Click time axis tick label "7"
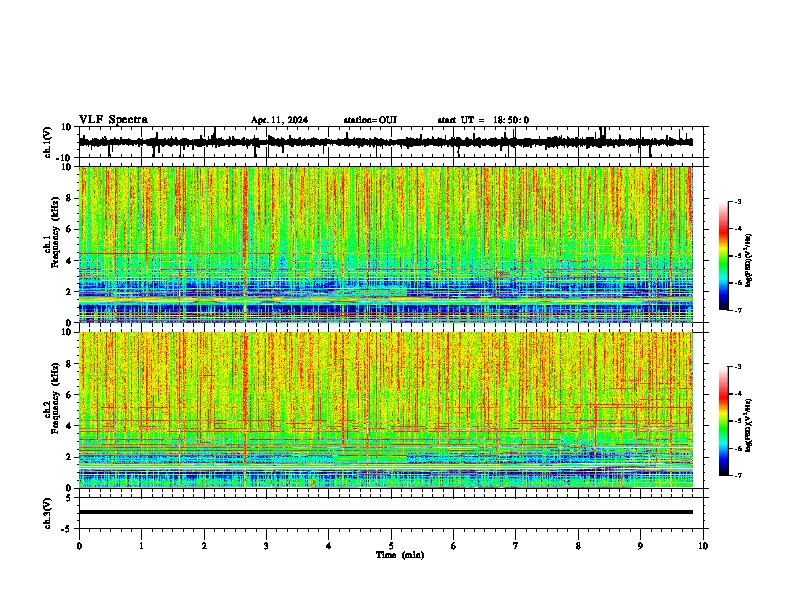The height and width of the screenshot is (612, 792). 516,546
